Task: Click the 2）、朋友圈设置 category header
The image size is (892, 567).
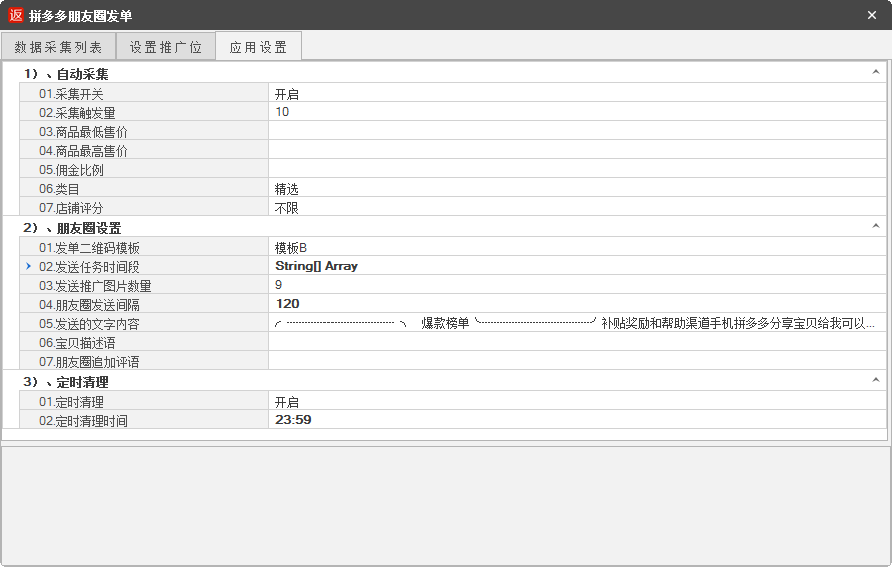Action: (x=72, y=228)
